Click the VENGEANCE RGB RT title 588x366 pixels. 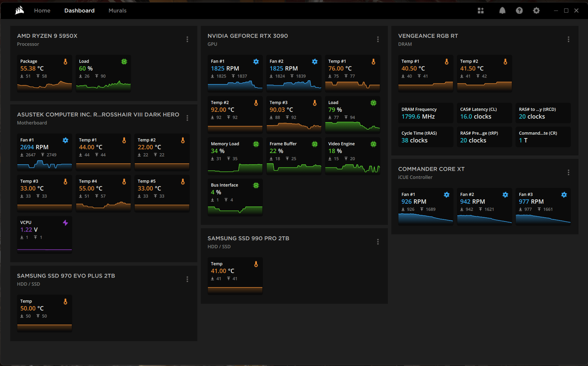[428, 36]
